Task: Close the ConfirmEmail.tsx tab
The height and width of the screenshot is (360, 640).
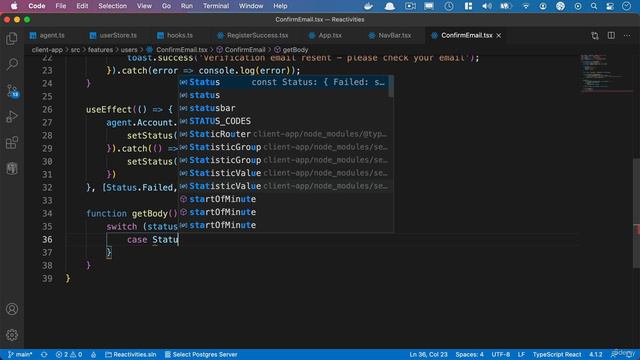Action: click(x=499, y=36)
